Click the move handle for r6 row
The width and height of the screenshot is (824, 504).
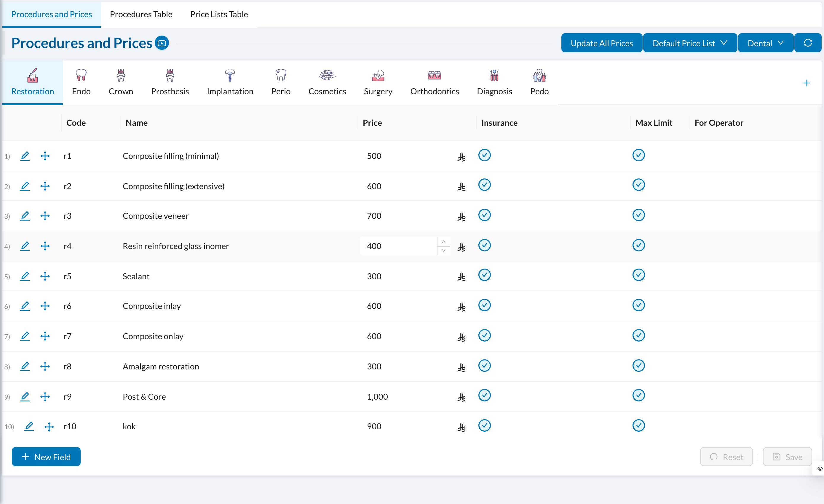point(45,306)
